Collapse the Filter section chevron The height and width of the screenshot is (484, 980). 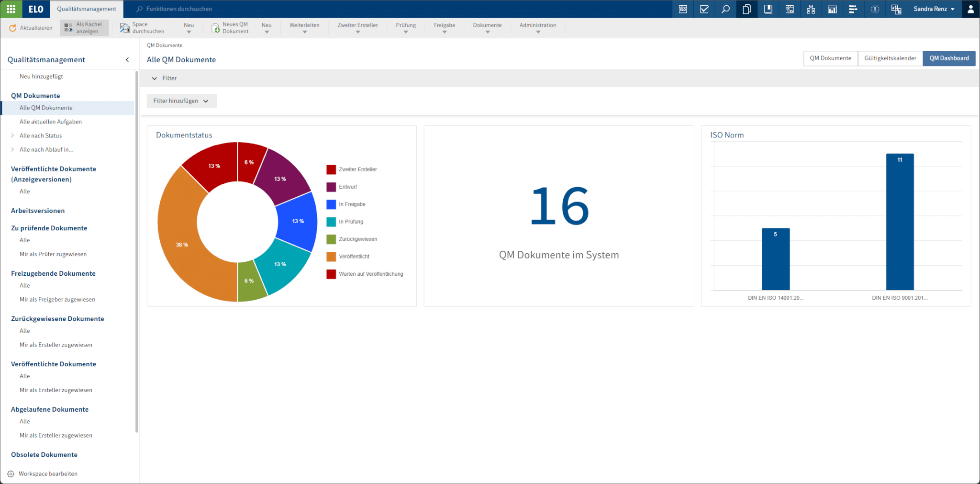pos(154,78)
